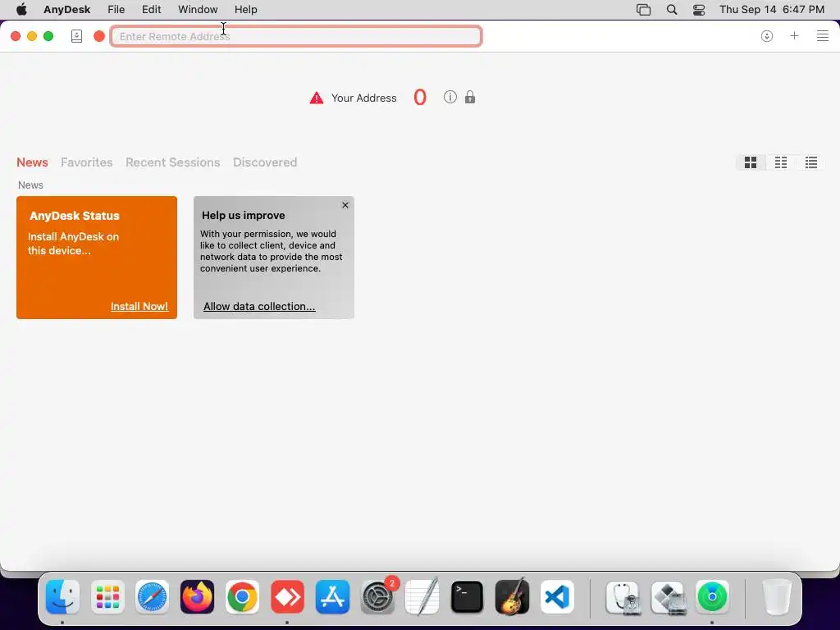Click the Help us improve heading

(243, 216)
